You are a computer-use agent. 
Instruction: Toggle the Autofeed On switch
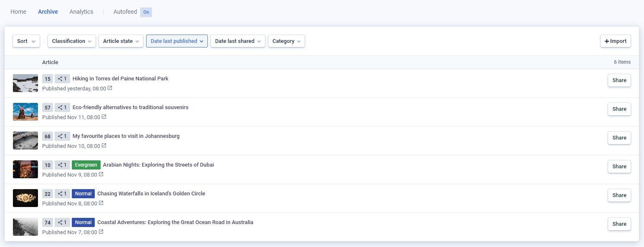point(146,12)
